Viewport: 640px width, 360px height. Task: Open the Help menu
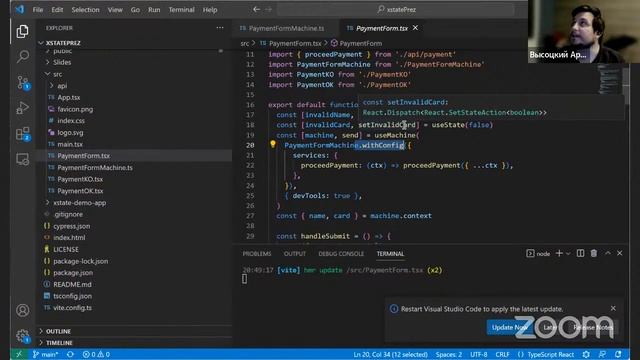pyautogui.click(x=210, y=9)
